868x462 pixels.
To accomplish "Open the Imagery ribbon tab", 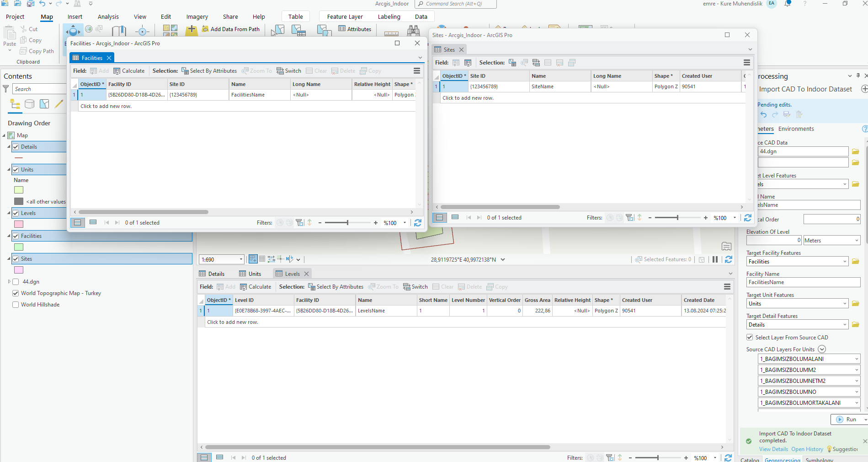I will pos(197,17).
